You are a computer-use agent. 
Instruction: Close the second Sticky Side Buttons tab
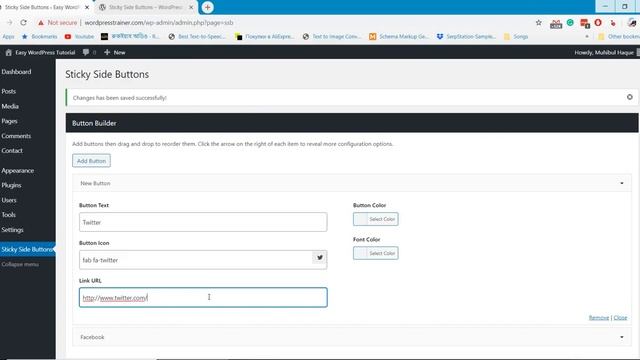click(191, 7)
